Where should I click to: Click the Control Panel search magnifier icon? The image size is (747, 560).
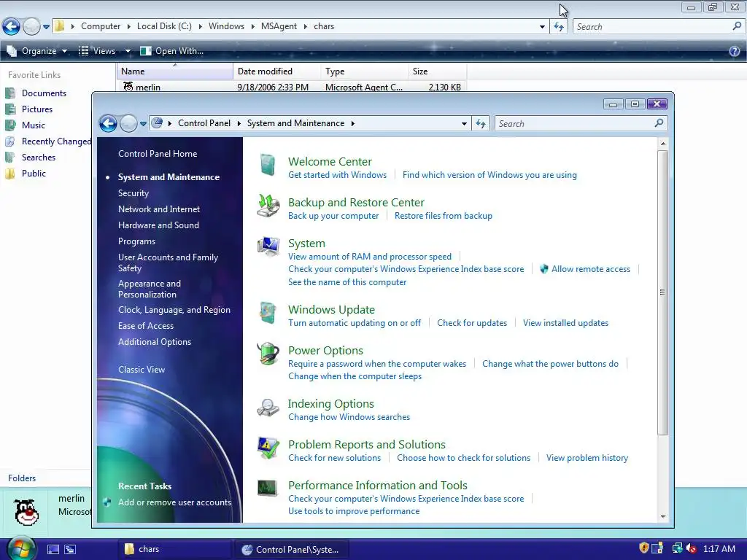(x=659, y=123)
